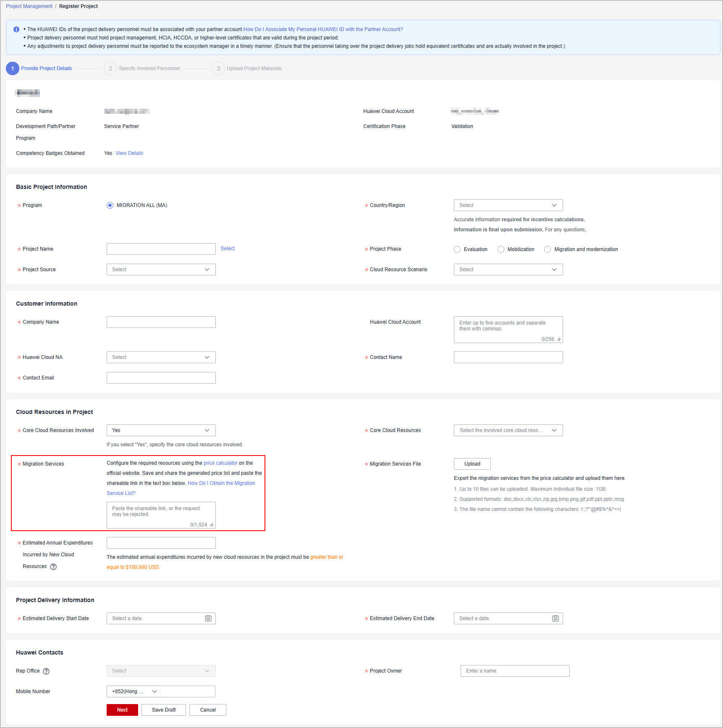723x728 pixels.
Task: Click the Service Partner value text
Action: coord(121,126)
